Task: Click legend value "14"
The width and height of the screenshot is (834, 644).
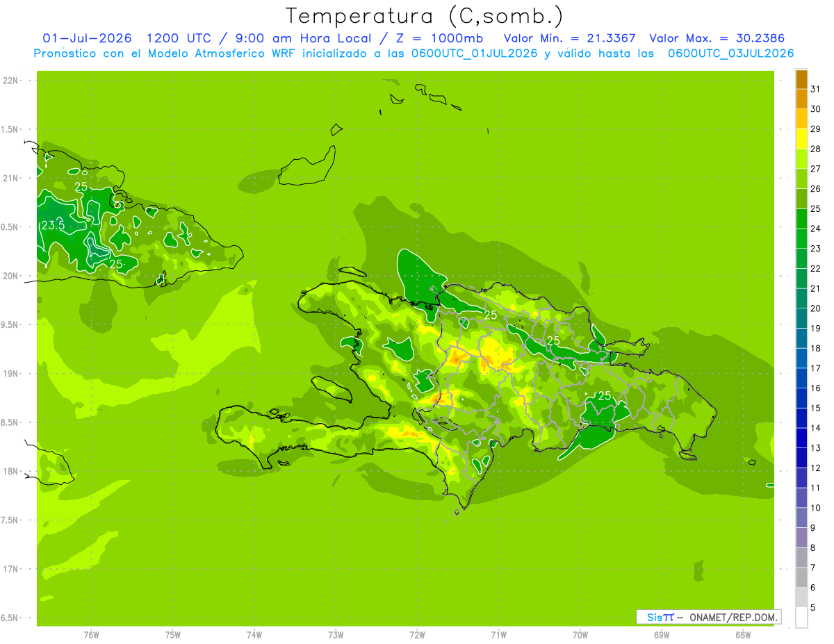Action: (x=815, y=428)
